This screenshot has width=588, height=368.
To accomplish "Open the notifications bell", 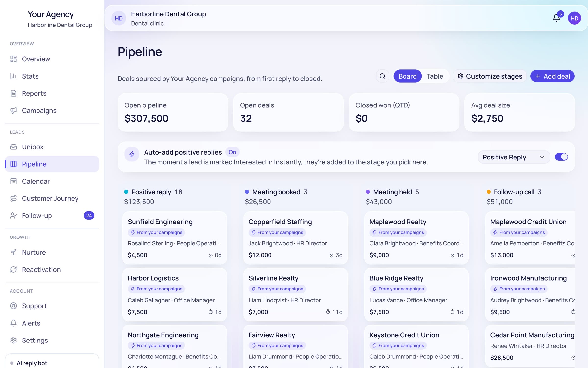I will [x=556, y=18].
